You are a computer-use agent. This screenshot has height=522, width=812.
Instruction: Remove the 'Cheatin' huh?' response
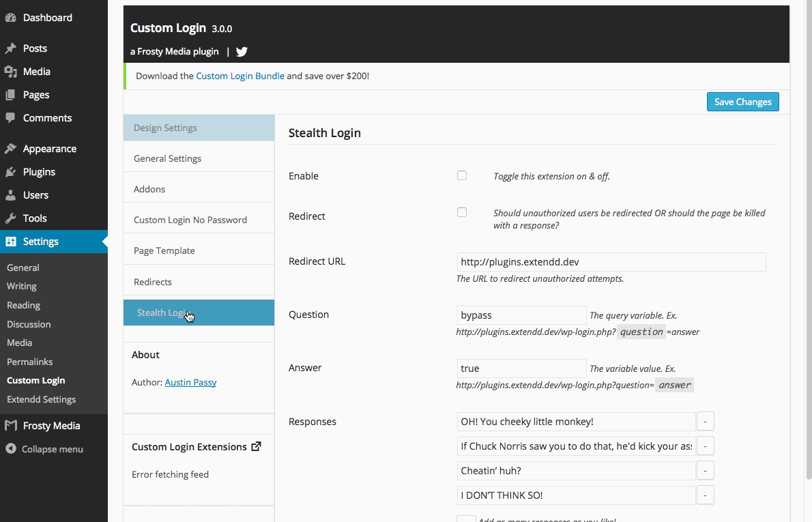[706, 471]
